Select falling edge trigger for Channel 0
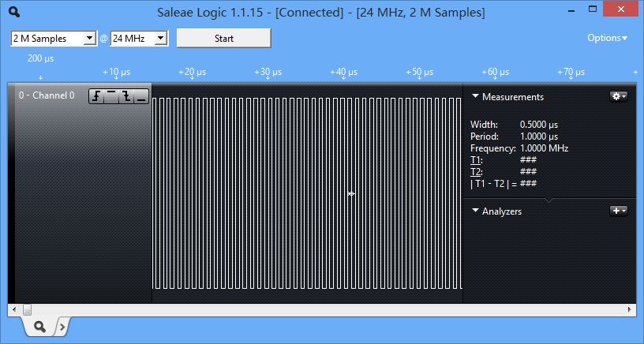This screenshot has width=644, height=344. (126, 96)
